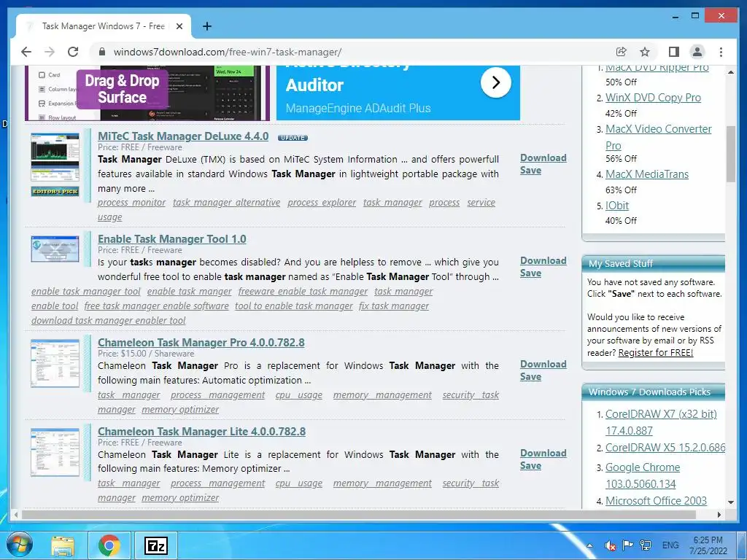Open the 'task manager alternative' tag
Image resolution: width=747 pixels, height=560 pixels.
[x=226, y=203]
